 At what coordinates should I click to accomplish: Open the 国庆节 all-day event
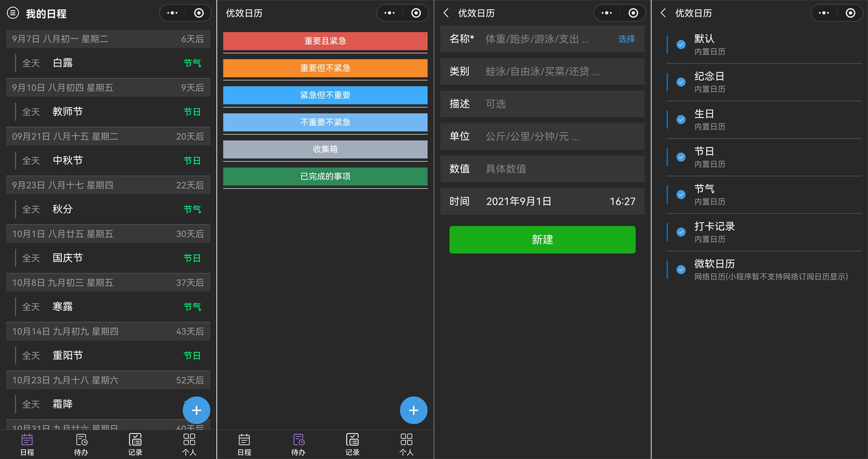tap(108, 258)
